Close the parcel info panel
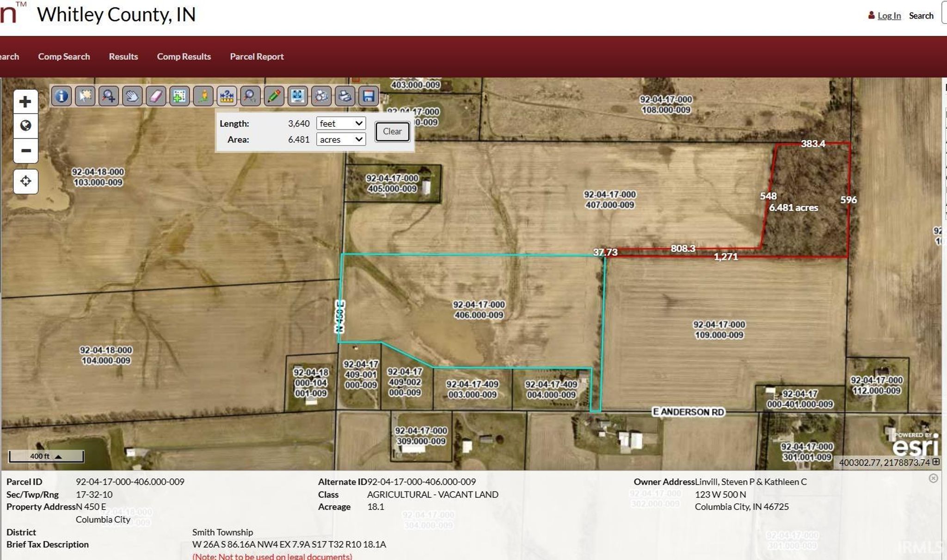947x560 pixels. click(x=933, y=479)
